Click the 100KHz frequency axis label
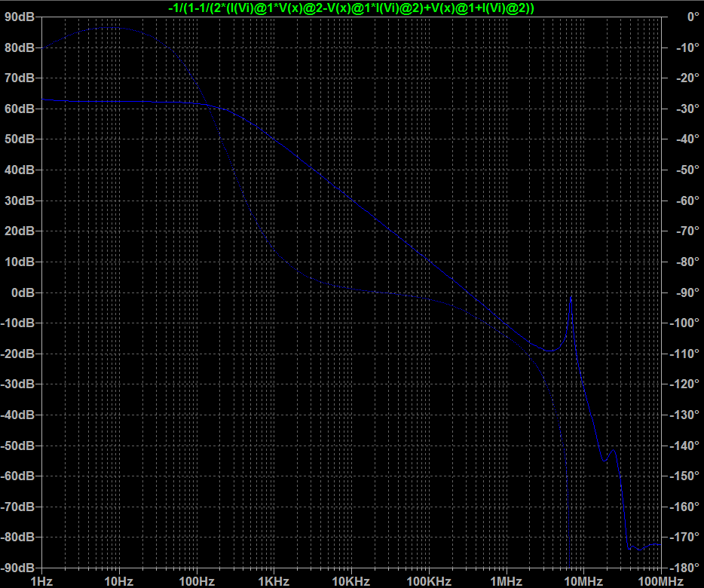Image resolution: width=704 pixels, height=588 pixels. [x=428, y=581]
